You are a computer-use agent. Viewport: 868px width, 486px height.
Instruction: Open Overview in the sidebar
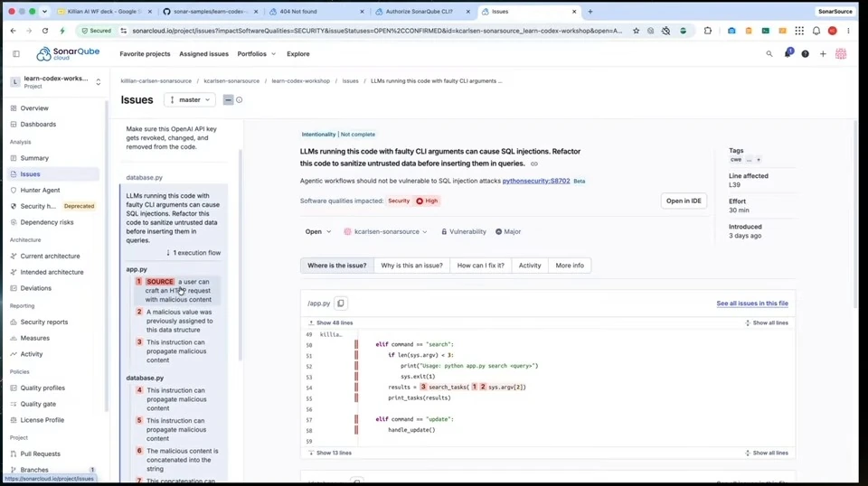(x=33, y=108)
